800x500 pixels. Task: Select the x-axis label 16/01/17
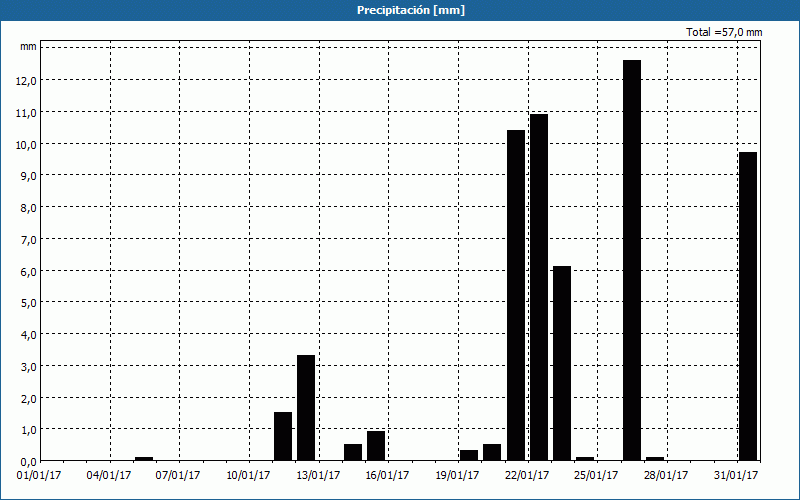click(387, 475)
